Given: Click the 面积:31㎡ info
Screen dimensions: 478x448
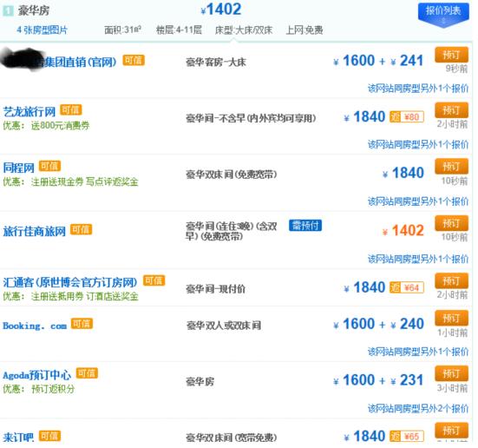Looking at the screenshot, I should tap(122, 30).
